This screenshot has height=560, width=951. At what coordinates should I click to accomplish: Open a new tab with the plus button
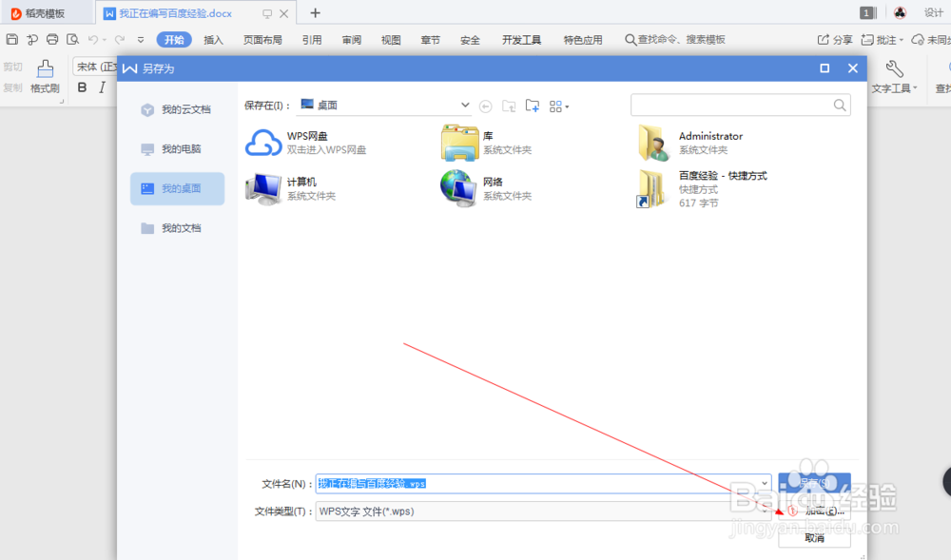point(315,13)
